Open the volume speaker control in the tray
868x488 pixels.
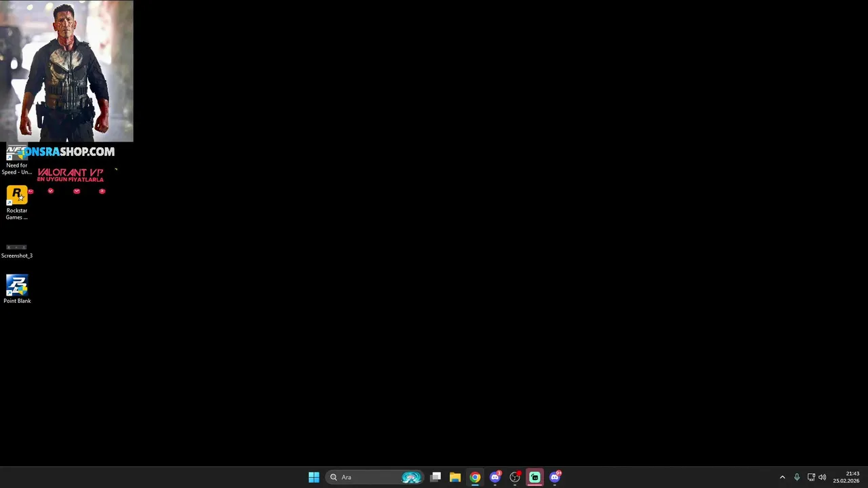click(823, 477)
